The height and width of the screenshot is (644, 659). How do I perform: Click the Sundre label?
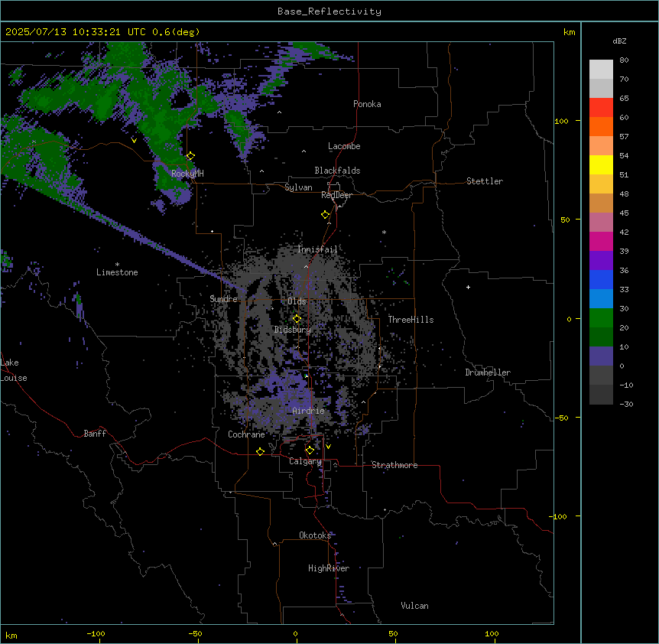point(223,299)
